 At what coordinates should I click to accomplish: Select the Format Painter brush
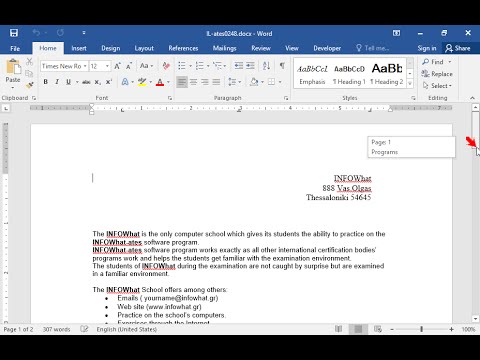(x=30, y=85)
